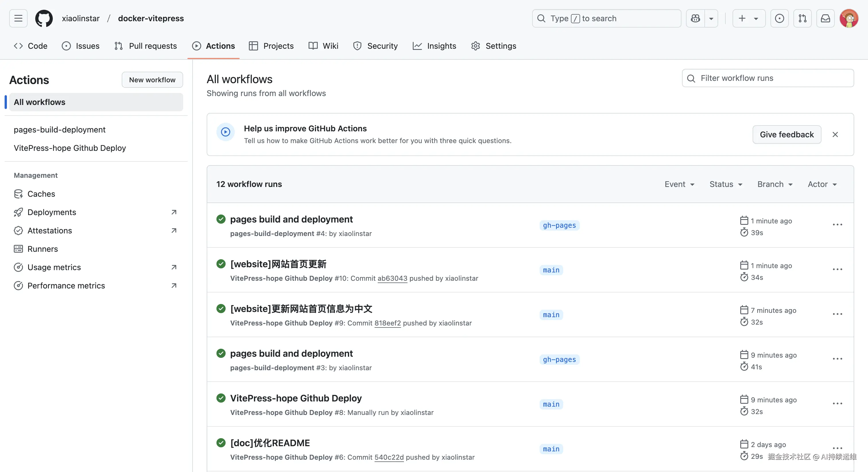Viewport: 868px width, 472px height.
Task: Open the Branch filter dropdown
Action: pyautogui.click(x=775, y=184)
